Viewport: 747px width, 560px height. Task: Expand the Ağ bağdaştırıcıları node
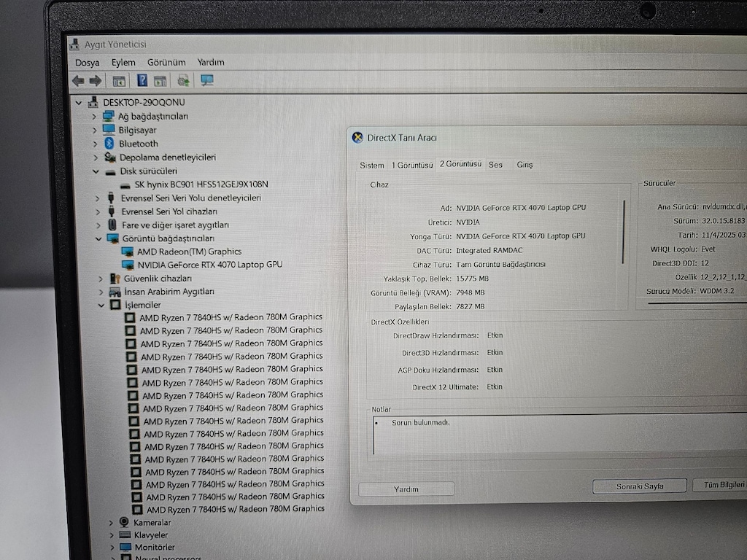[x=94, y=116]
